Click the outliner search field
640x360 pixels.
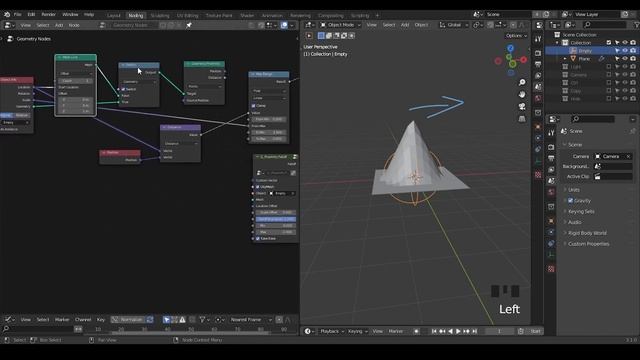tap(604, 25)
